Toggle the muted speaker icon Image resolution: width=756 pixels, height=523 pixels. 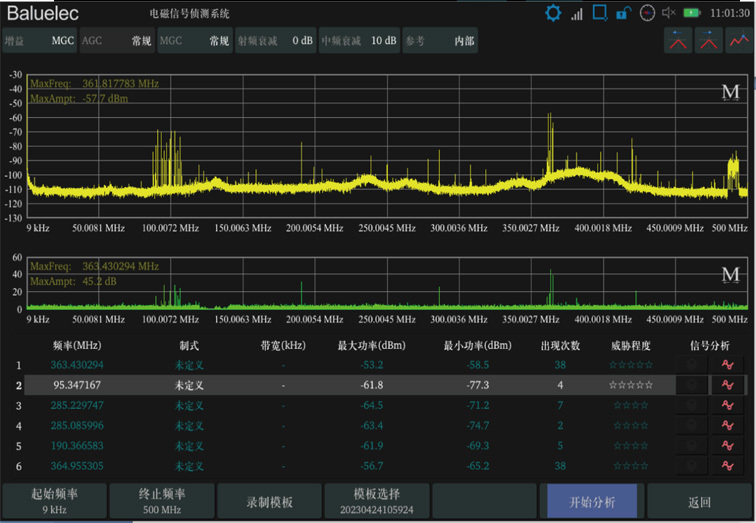click(x=669, y=13)
